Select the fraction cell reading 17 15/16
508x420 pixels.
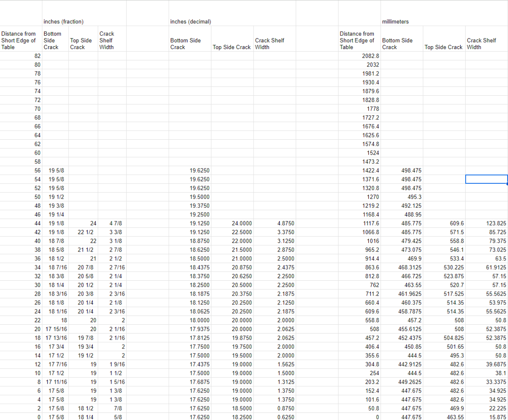point(55,329)
